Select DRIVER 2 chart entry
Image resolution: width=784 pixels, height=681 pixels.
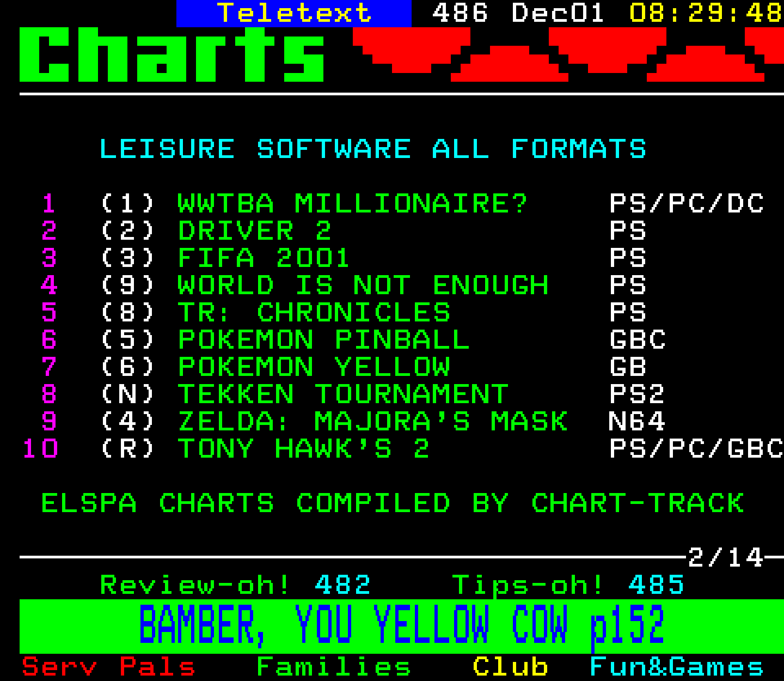(255, 231)
